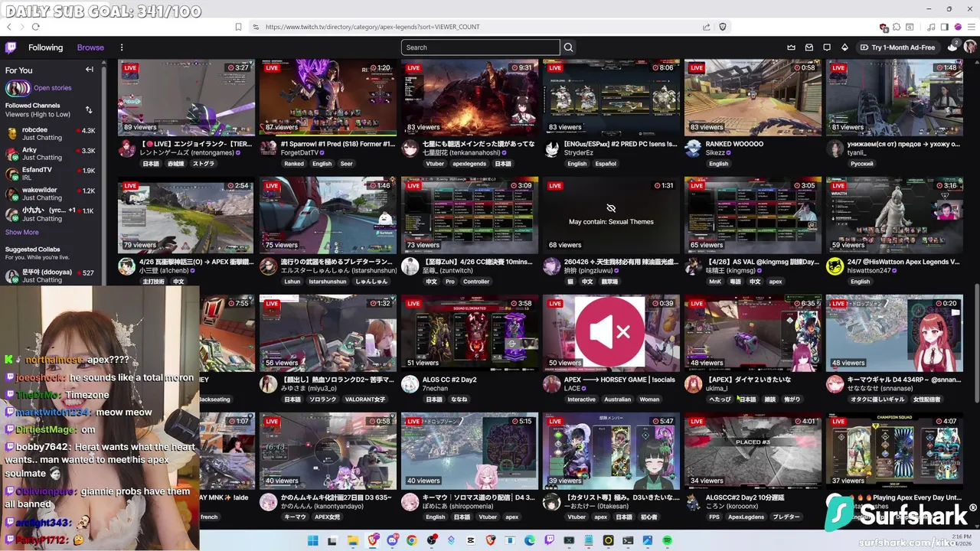Open the Whispers chat icon

(827, 47)
